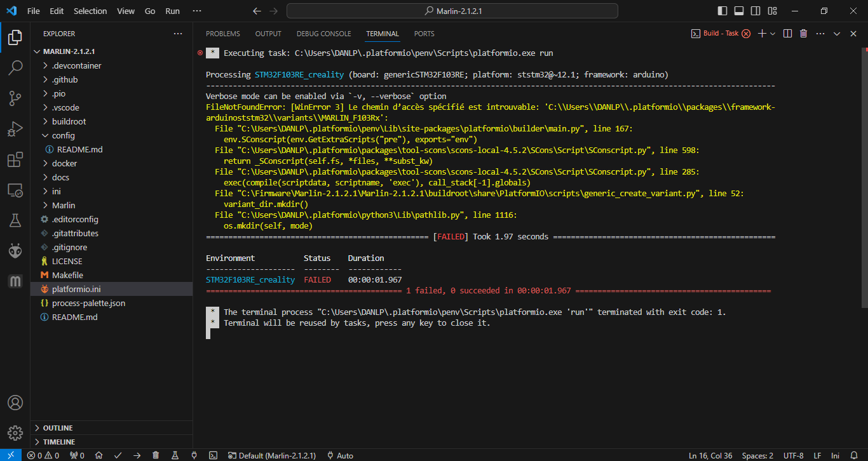Click the PlatformIO Upload arrow icon
Image resolution: width=868 pixels, height=461 pixels.
[137, 455]
